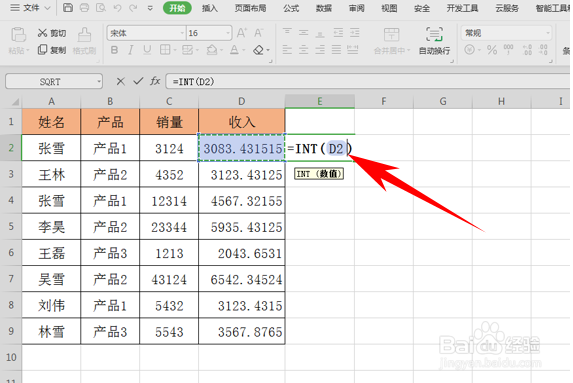Open the 审阅 tab
This screenshot has height=383, width=573.
[356, 8]
